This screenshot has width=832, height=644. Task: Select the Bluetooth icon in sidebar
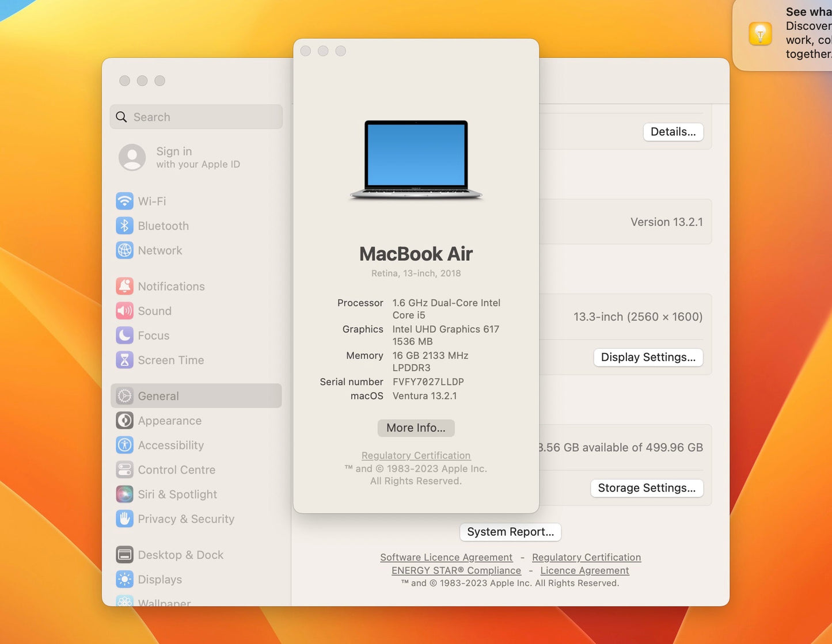click(x=124, y=226)
